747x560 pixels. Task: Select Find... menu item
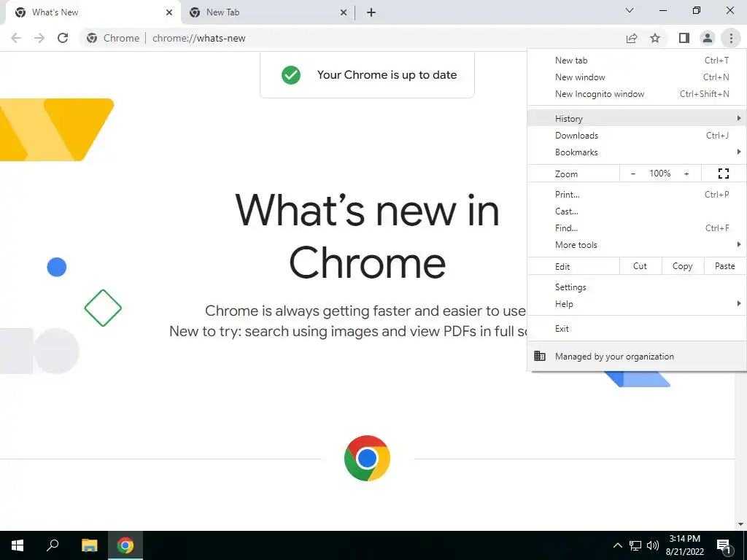pos(636,227)
